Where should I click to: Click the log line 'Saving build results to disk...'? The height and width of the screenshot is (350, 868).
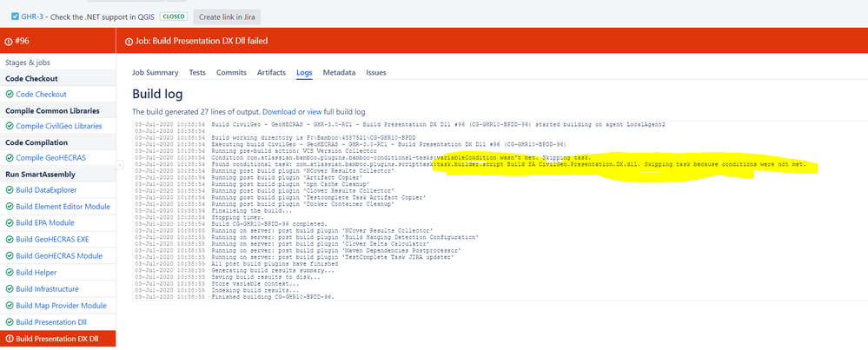[x=268, y=276]
